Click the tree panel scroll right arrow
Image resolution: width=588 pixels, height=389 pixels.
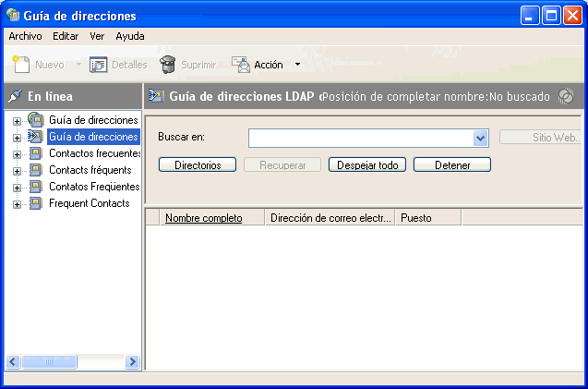point(132,361)
